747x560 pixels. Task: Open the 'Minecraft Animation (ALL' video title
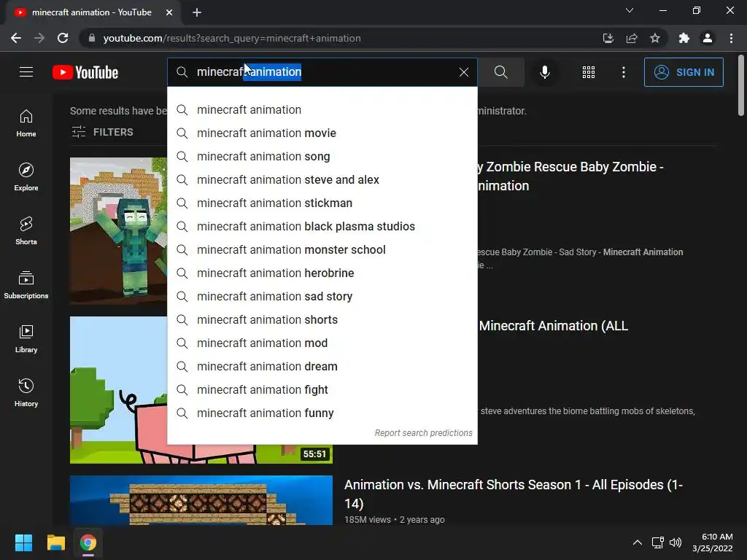pyautogui.click(x=553, y=326)
